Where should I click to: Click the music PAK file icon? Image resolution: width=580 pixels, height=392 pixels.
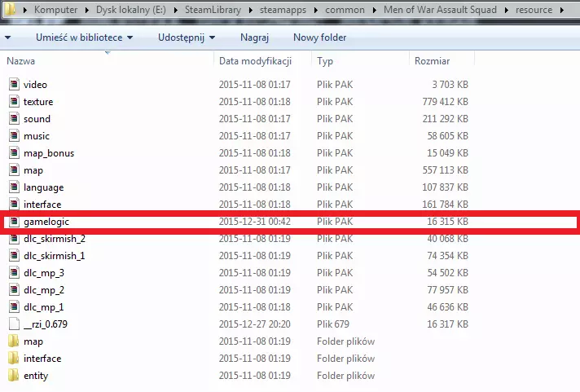pyautogui.click(x=14, y=136)
